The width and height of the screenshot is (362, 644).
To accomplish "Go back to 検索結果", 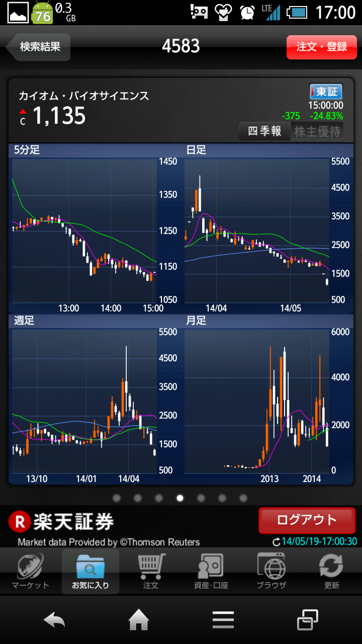I will pos(39,47).
